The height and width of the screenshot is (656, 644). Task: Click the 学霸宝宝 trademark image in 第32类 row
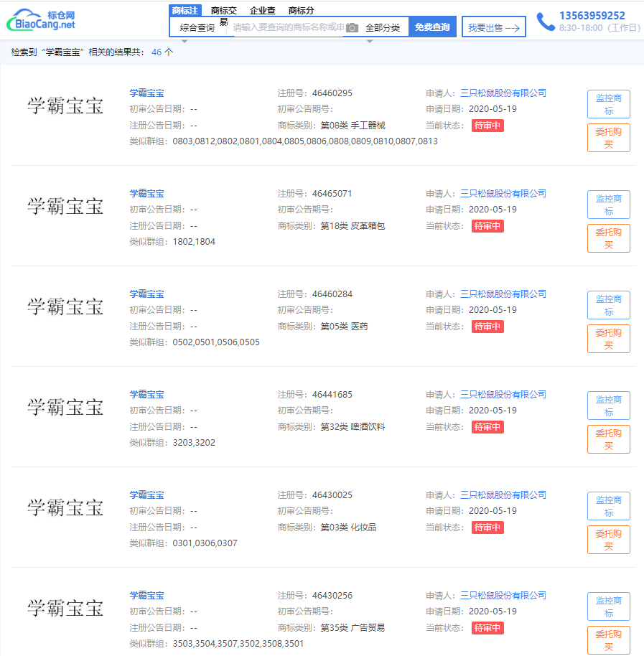(65, 407)
